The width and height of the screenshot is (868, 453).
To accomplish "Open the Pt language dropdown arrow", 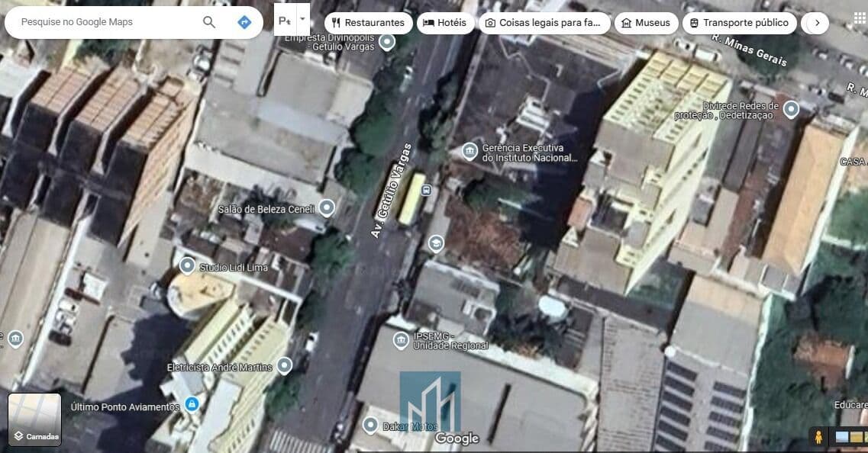I will click(303, 19).
